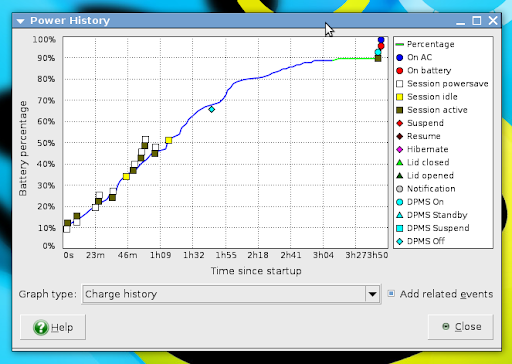Click the '3h04' x-axis label
512x364 pixels.
323,255
